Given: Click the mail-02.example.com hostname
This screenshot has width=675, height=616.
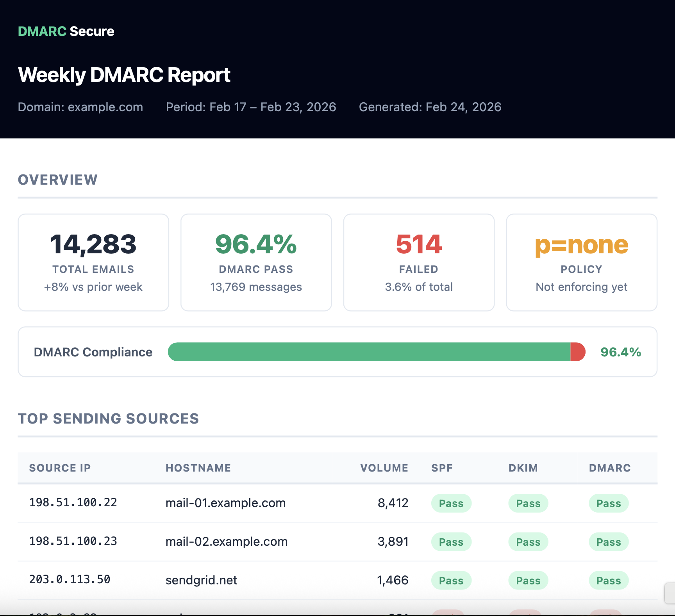Looking at the screenshot, I should pyautogui.click(x=227, y=541).
